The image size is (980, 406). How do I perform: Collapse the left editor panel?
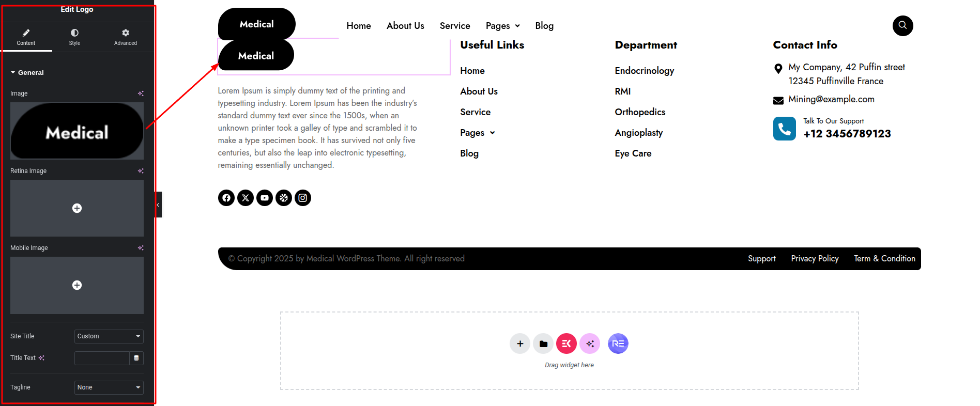click(158, 205)
